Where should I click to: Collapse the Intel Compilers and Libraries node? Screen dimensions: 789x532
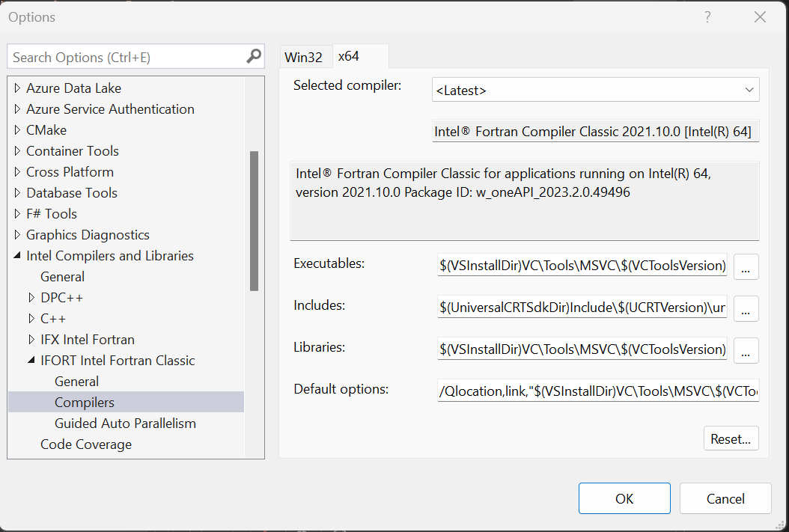pyautogui.click(x=17, y=256)
